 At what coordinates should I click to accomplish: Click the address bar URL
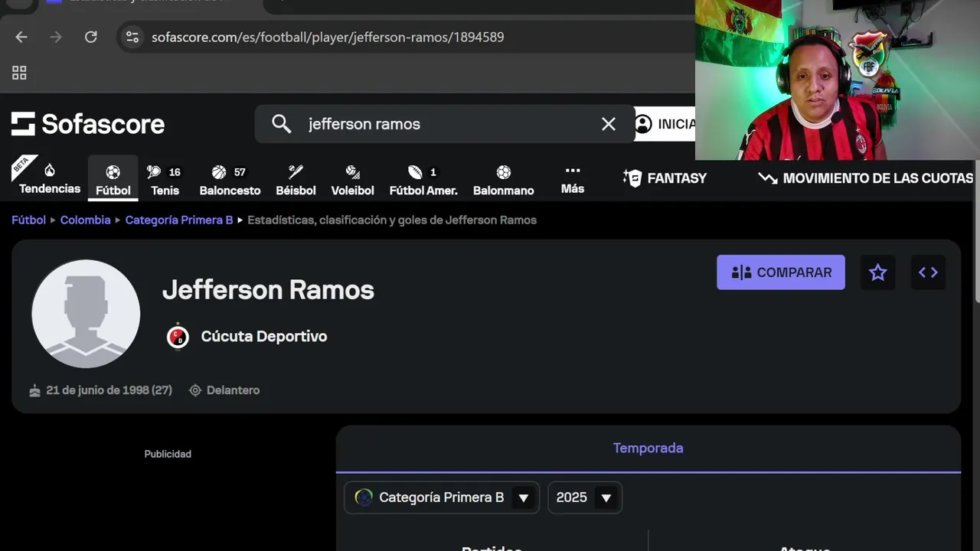[328, 37]
